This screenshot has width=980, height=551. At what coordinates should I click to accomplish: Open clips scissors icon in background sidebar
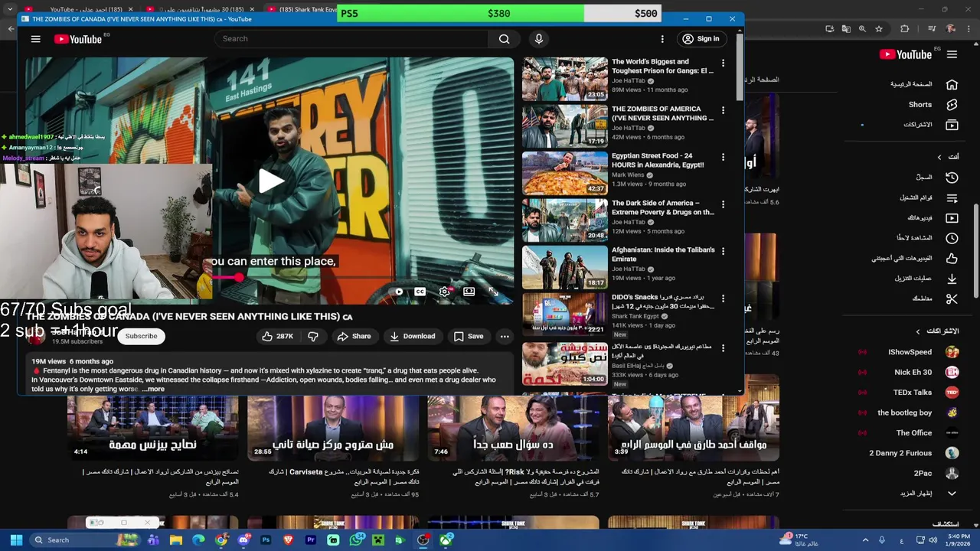pyautogui.click(x=952, y=298)
